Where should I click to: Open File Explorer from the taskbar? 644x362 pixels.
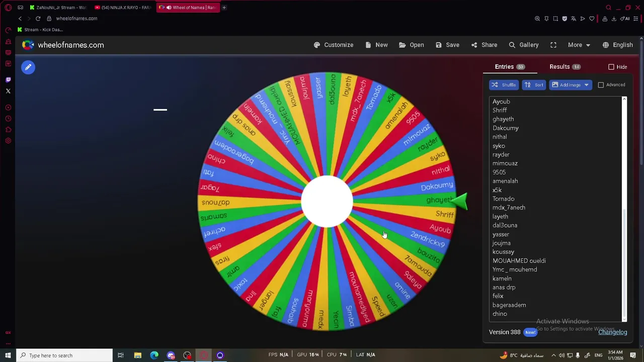137,355
